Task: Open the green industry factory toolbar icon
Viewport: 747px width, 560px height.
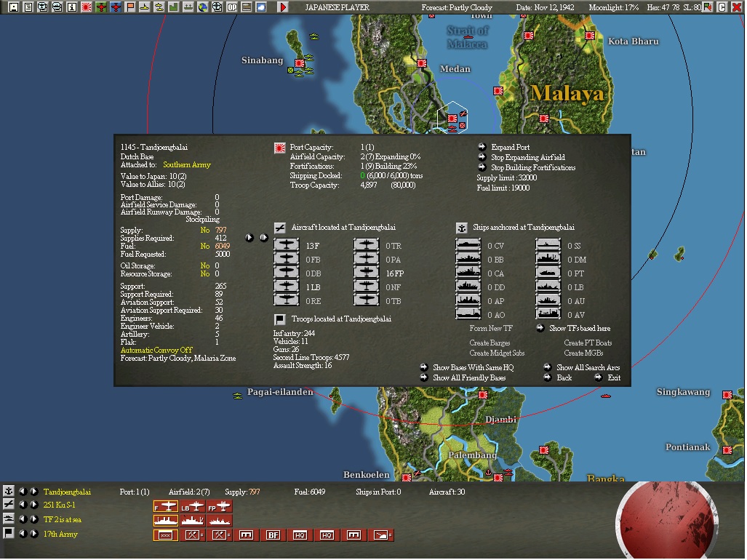Action: click(x=173, y=7)
